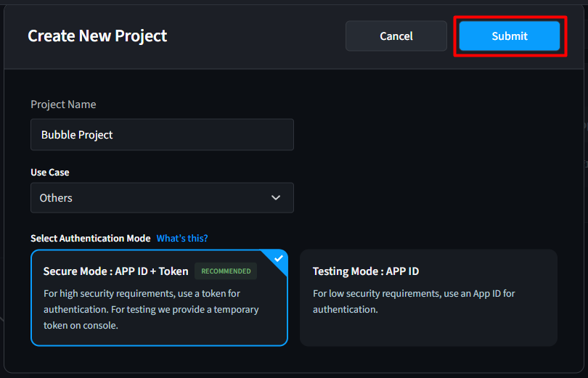Click the Use Case chevron arrow
This screenshot has width=588, height=378.
coord(275,198)
